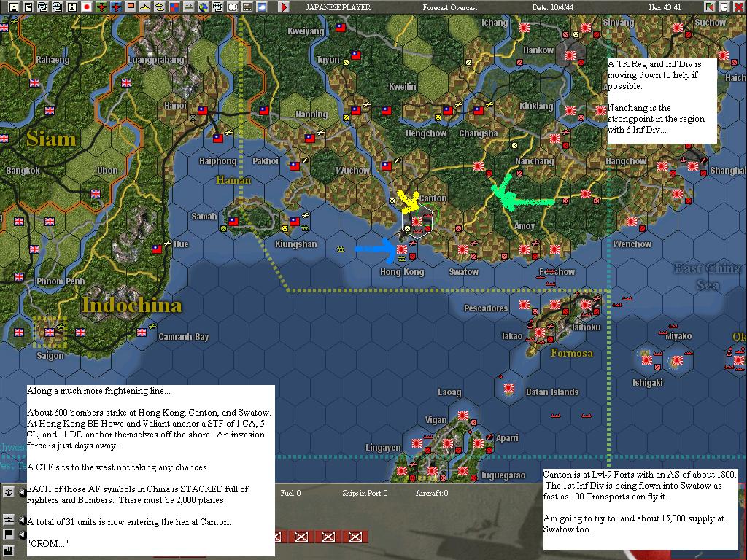This screenshot has width=747, height=560.
Task: Click the 'Swatow' city label
Action: [x=463, y=272]
